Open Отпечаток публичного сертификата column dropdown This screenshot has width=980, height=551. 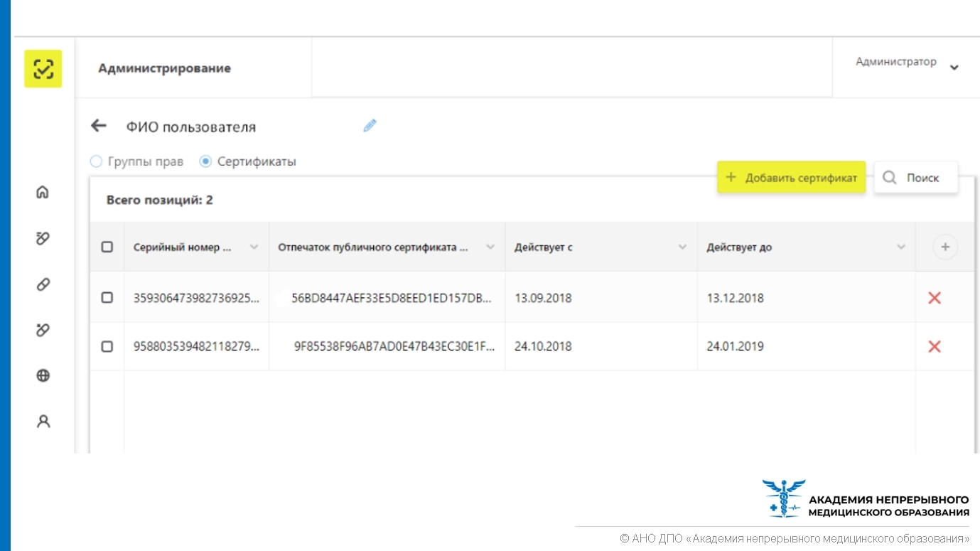click(490, 247)
